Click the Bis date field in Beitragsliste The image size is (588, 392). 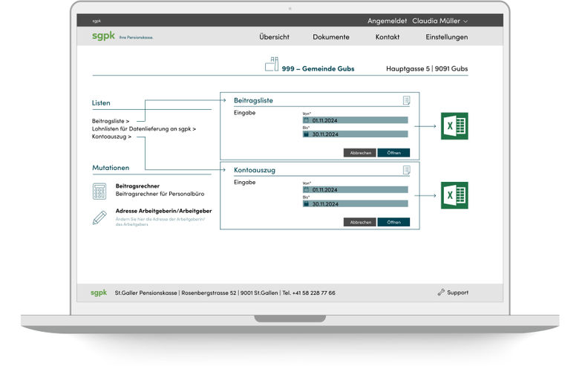point(359,134)
